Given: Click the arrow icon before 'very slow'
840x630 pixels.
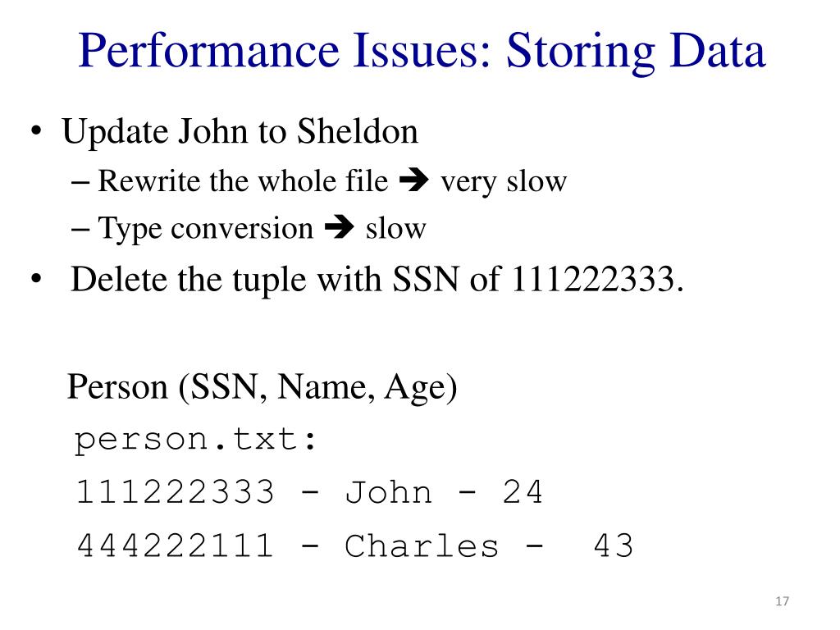Looking at the screenshot, I should 414,180.
